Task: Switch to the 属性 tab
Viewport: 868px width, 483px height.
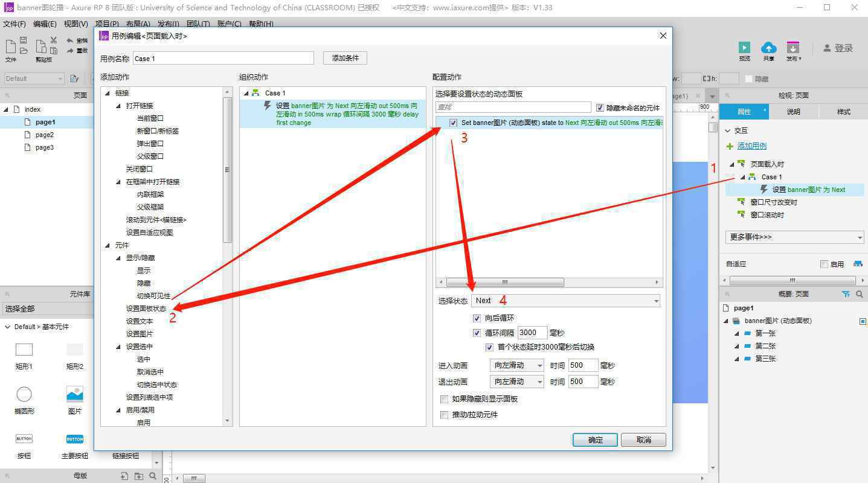Action: (x=744, y=112)
